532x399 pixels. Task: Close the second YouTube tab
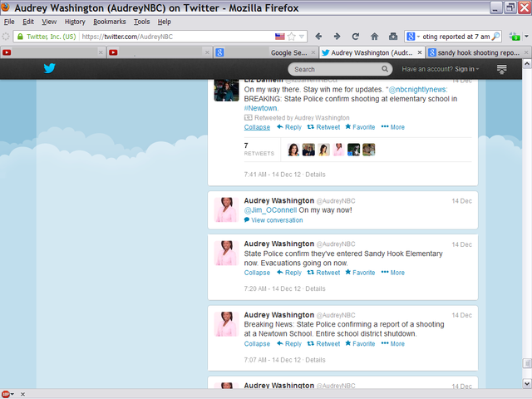point(207,52)
